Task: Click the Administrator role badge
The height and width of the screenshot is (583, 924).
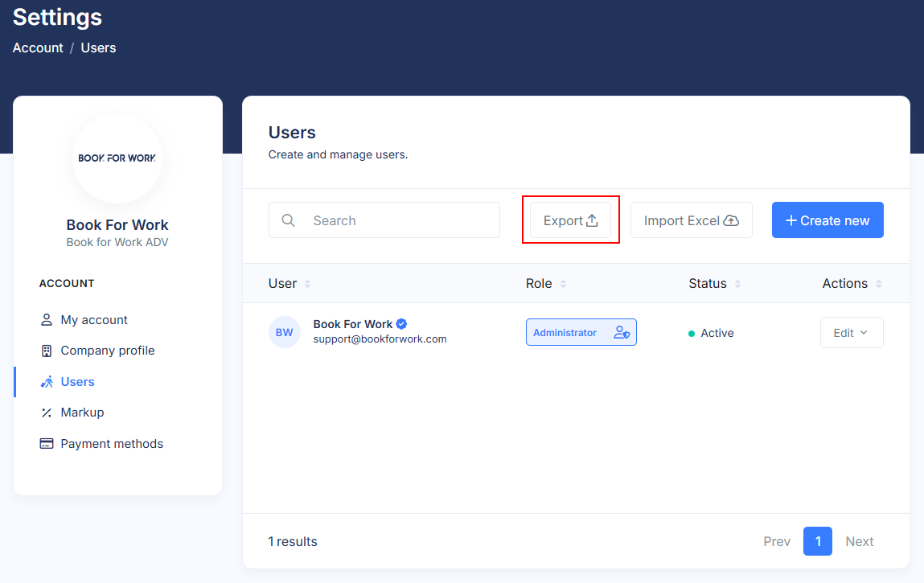Action: (x=581, y=332)
